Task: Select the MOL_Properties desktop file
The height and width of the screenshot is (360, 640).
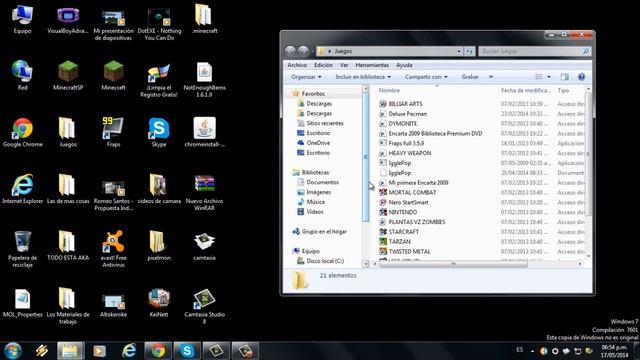Action: pyautogui.click(x=22, y=302)
